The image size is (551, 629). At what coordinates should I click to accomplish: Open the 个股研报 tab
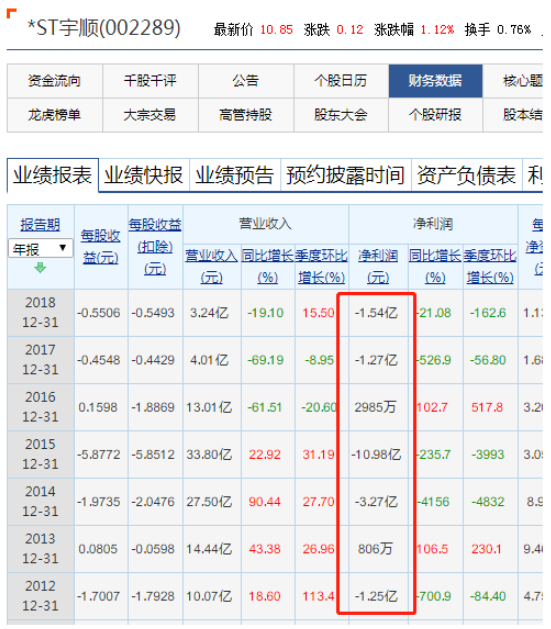(x=436, y=115)
